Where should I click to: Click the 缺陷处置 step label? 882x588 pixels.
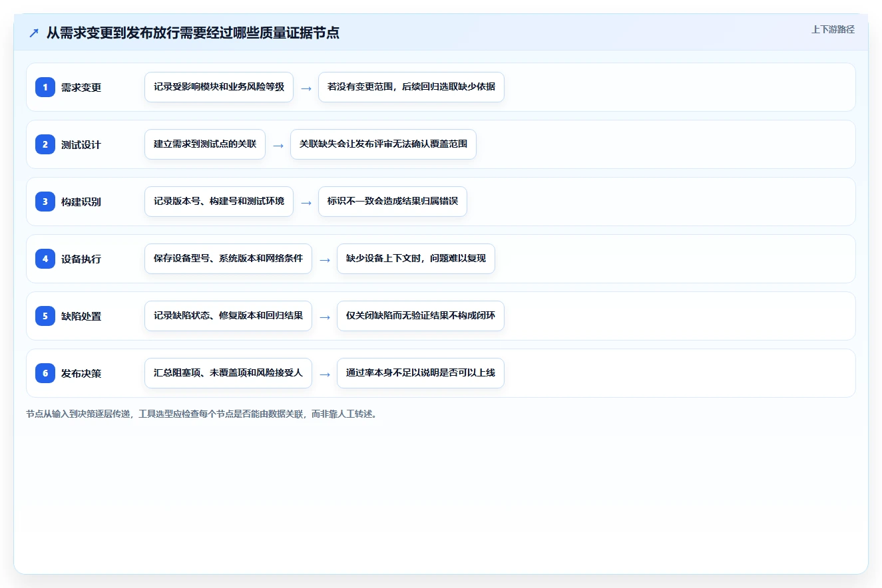81,317
